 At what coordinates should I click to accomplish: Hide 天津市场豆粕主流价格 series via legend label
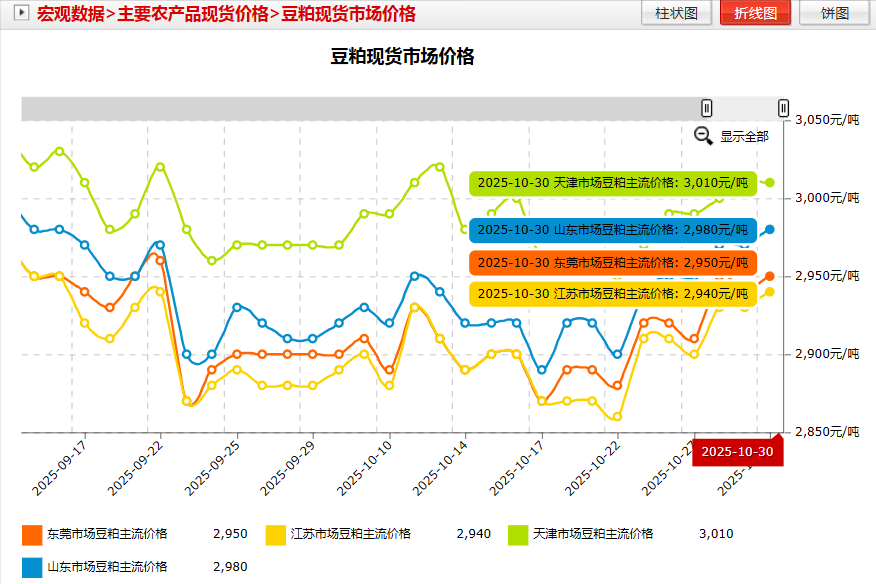click(x=593, y=534)
